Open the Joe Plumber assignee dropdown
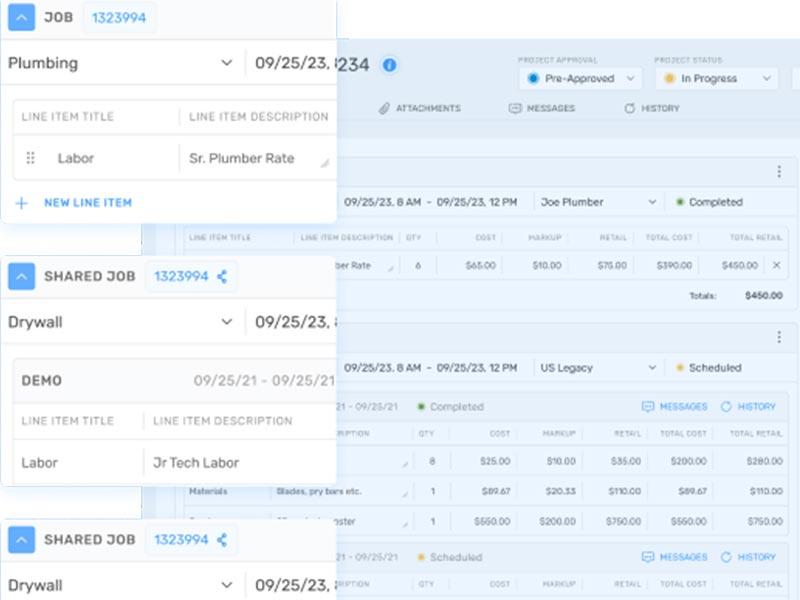This screenshot has width=800, height=600. pyautogui.click(x=598, y=202)
